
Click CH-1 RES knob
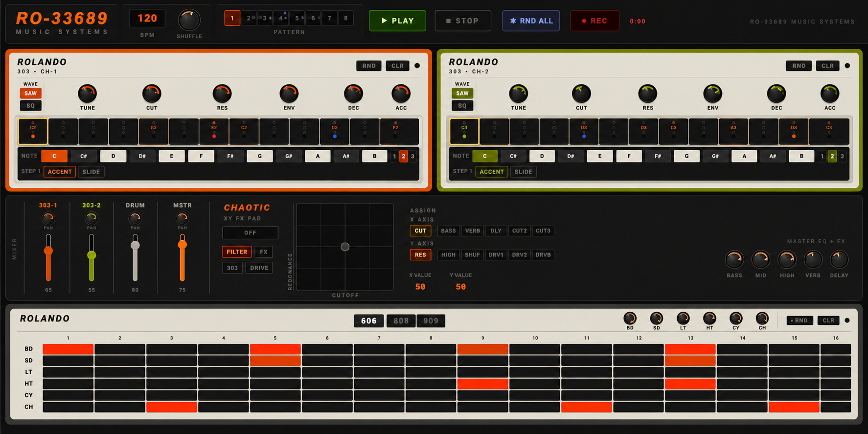pos(222,93)
